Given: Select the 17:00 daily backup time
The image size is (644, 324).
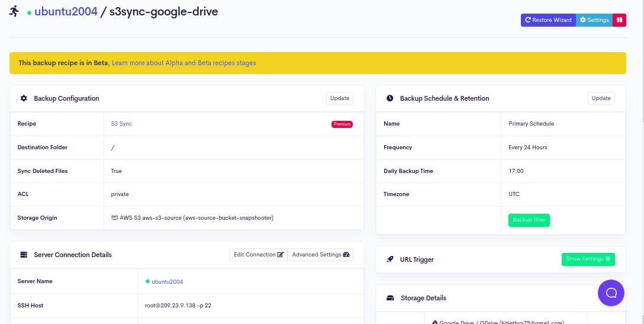Looking at the screenshot, I should pyautogui.click(x=516, y=171).
